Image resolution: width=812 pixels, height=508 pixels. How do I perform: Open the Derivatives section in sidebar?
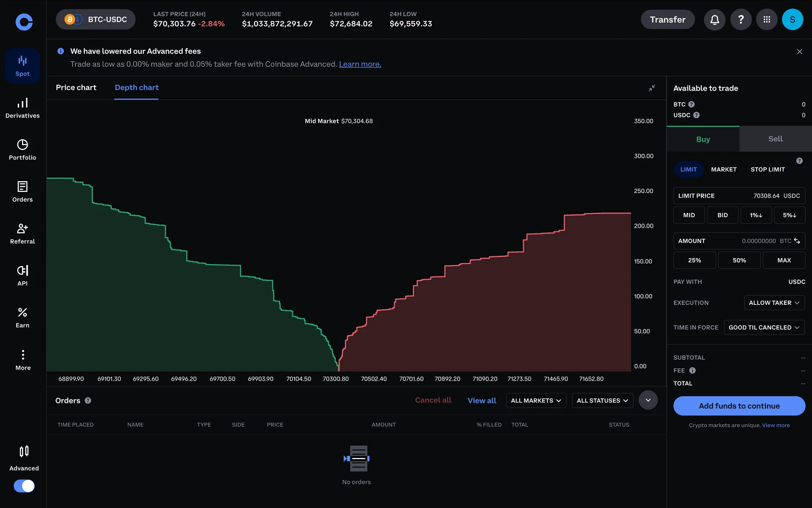[x=22, y=108]
